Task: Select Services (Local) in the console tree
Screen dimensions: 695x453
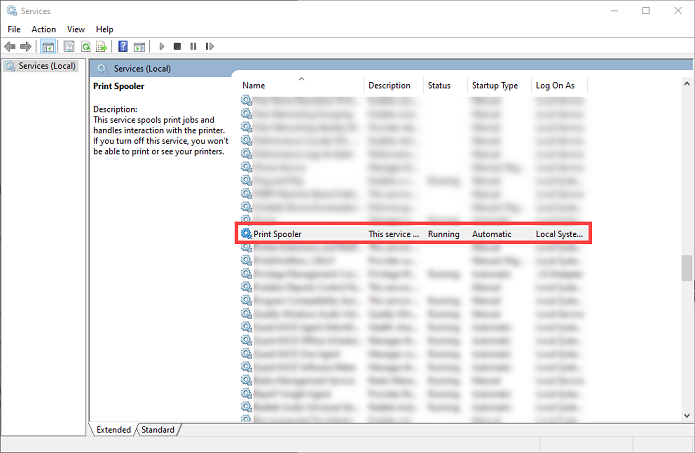Action: click(x=40, y=66)
